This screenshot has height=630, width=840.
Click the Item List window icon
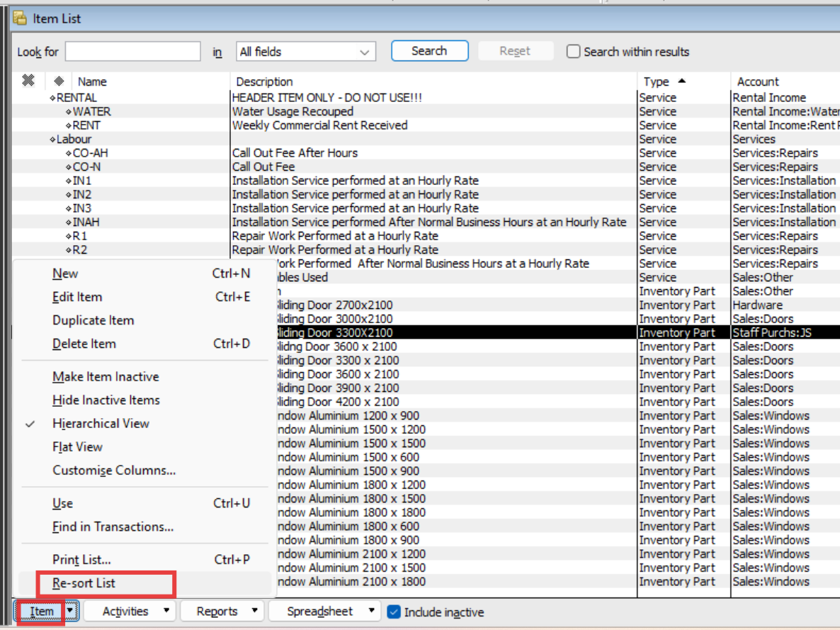[x=20, y=18]
